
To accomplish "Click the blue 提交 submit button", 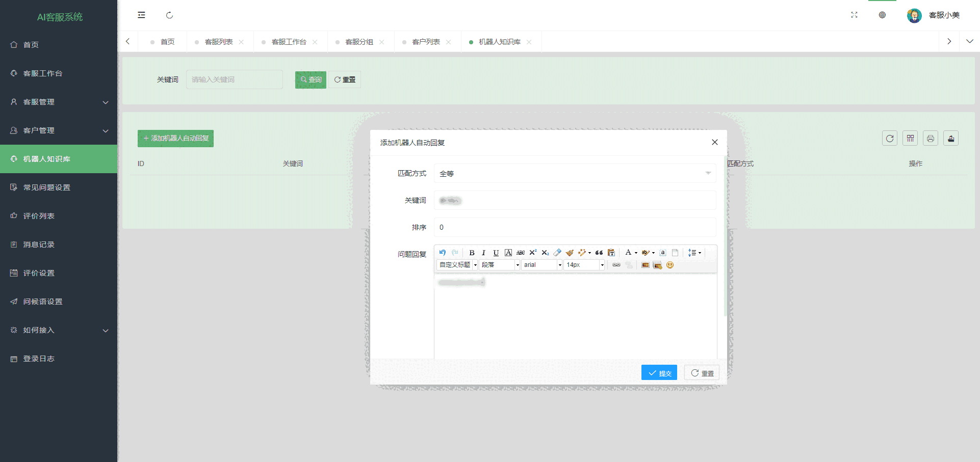I will [x=659, y=373].
